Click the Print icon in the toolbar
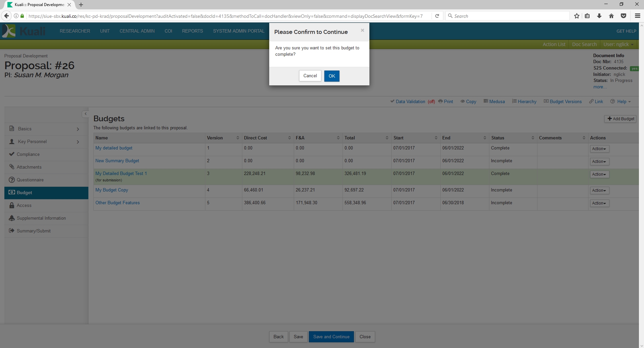 [x=441, y=101]
